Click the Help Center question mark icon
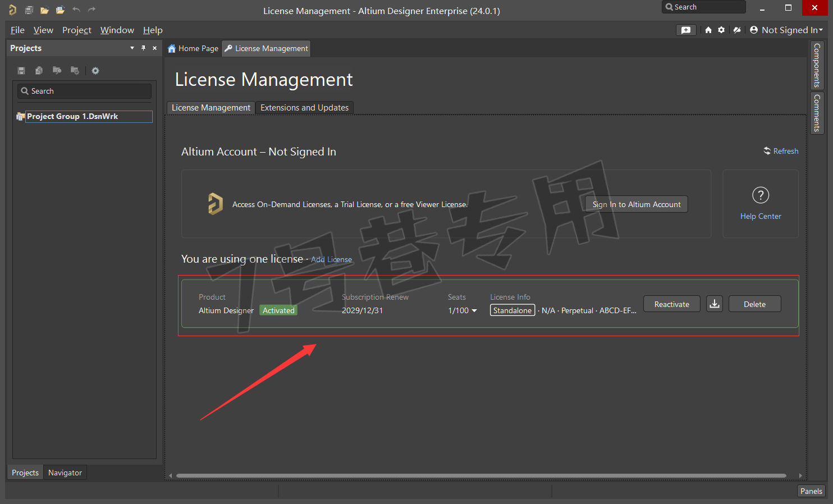833x504 pixels. coord(761,195)
